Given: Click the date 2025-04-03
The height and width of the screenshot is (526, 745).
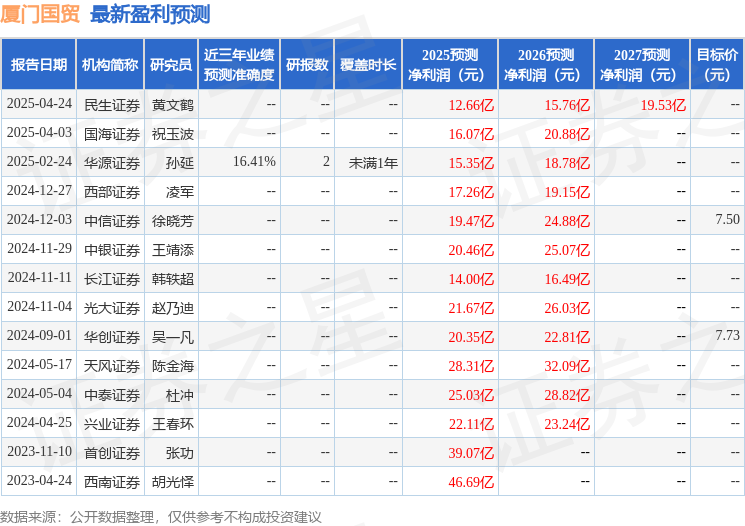Looking at the screenshot, I should point(39,133).
